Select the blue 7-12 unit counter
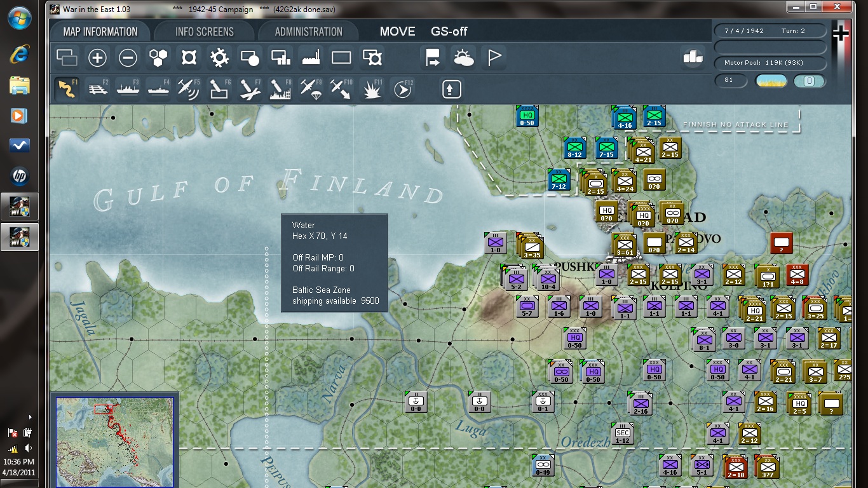Screen dimensions: 868x488 coord(559,180)
